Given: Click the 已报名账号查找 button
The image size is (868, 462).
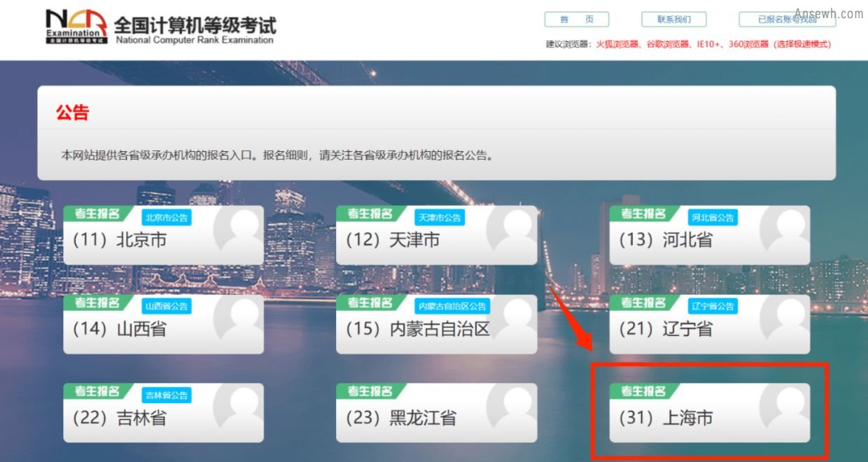Looking at the screenshot, I should (787, 19).
